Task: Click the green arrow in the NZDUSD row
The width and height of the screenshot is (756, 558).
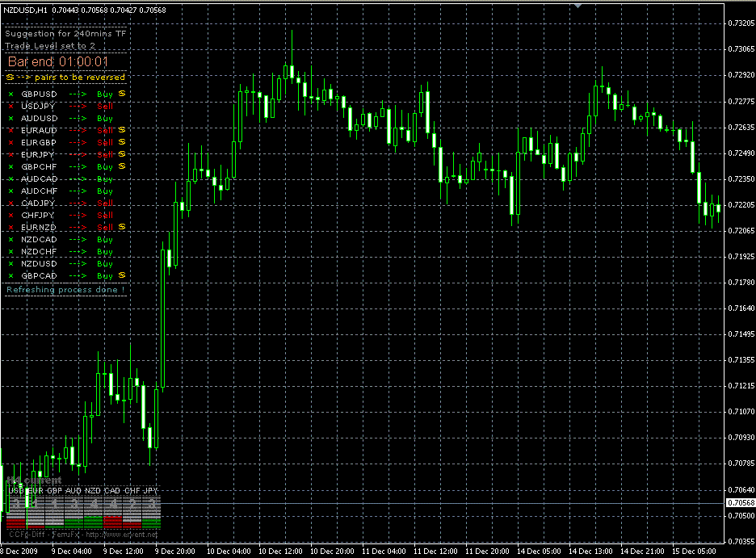Action: (78, 263)
